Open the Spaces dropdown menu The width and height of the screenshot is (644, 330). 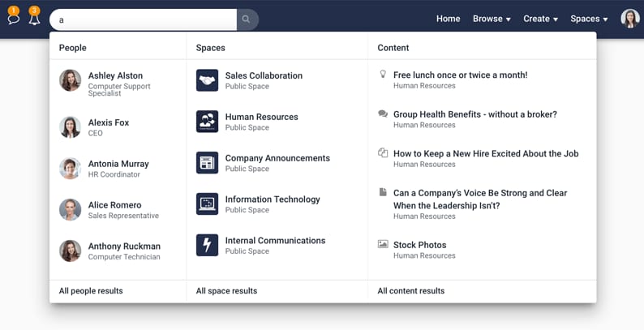(x=589, y=19)
